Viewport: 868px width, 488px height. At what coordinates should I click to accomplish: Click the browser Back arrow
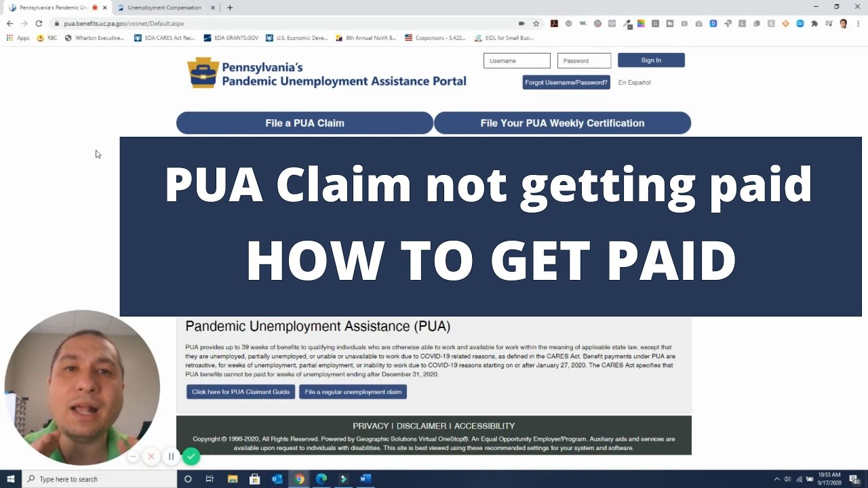coord(9,23)
